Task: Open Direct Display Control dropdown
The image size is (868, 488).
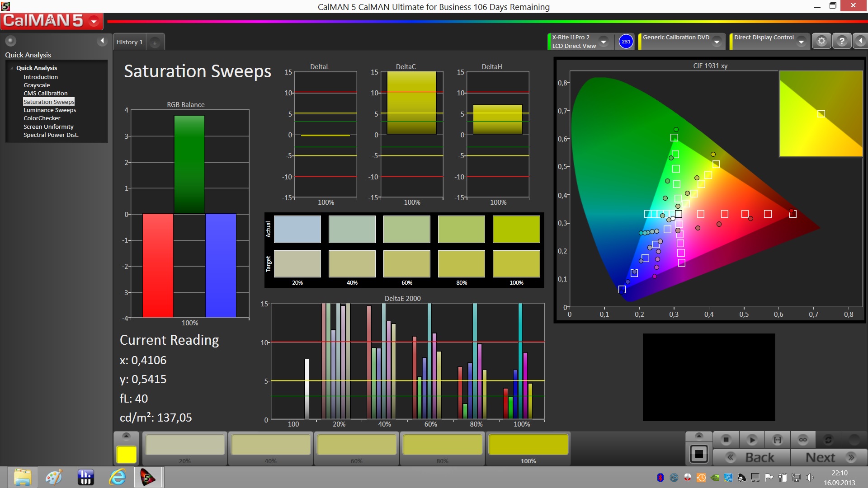Action: 801,42
